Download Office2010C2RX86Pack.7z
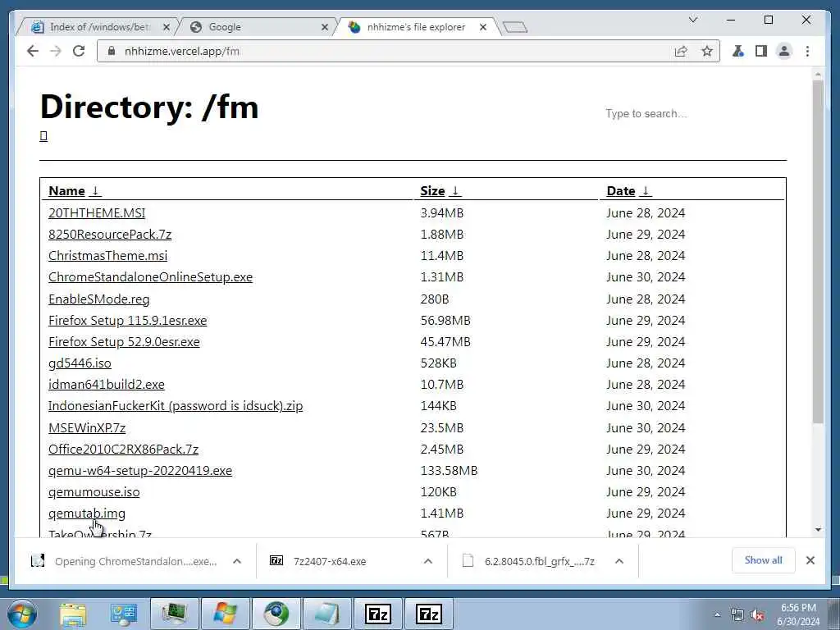 tap(123, 450)
